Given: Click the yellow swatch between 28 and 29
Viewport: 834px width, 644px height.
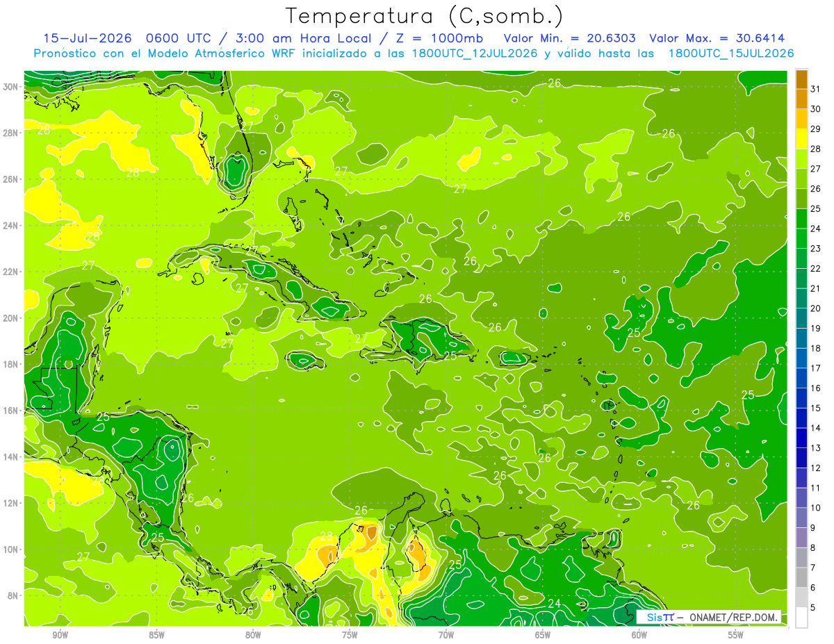Looking at the screenshot, I should (801, 139).
